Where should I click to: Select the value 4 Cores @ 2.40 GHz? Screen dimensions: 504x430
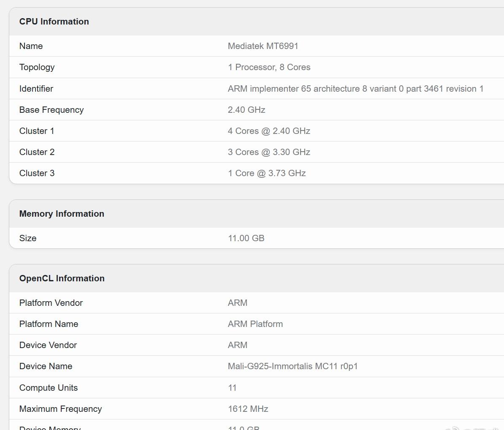(269, 131)
